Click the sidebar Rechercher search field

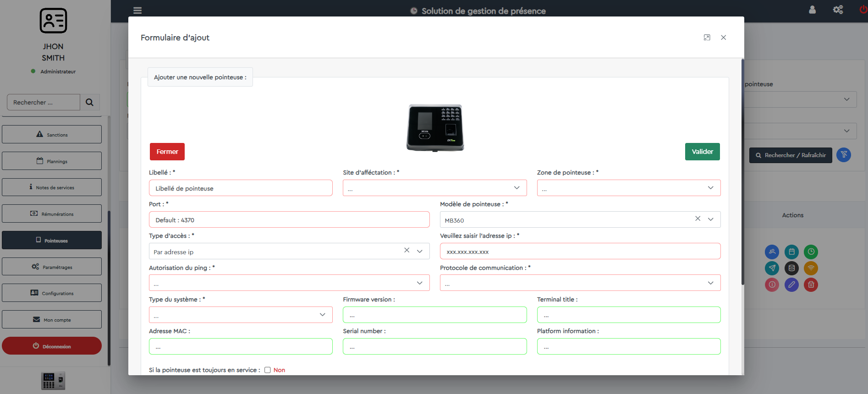click(x=44, y=102)
